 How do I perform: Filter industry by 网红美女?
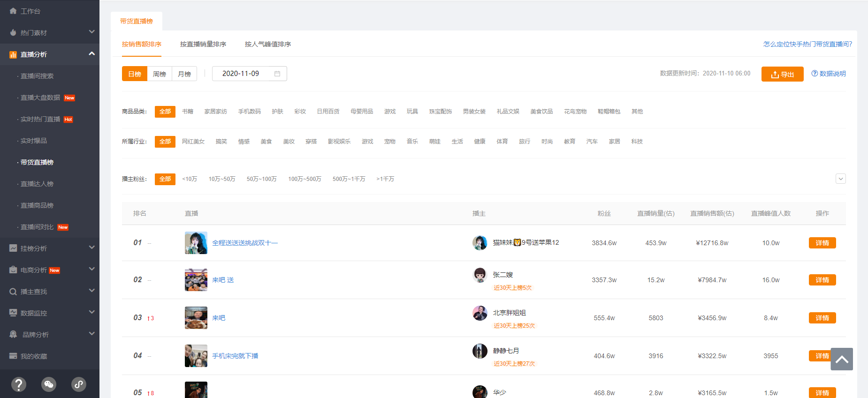click(193, 142)
